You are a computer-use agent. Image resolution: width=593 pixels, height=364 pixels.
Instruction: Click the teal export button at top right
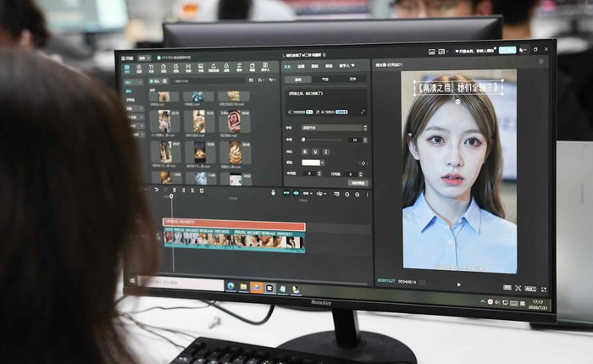(507, 50)
